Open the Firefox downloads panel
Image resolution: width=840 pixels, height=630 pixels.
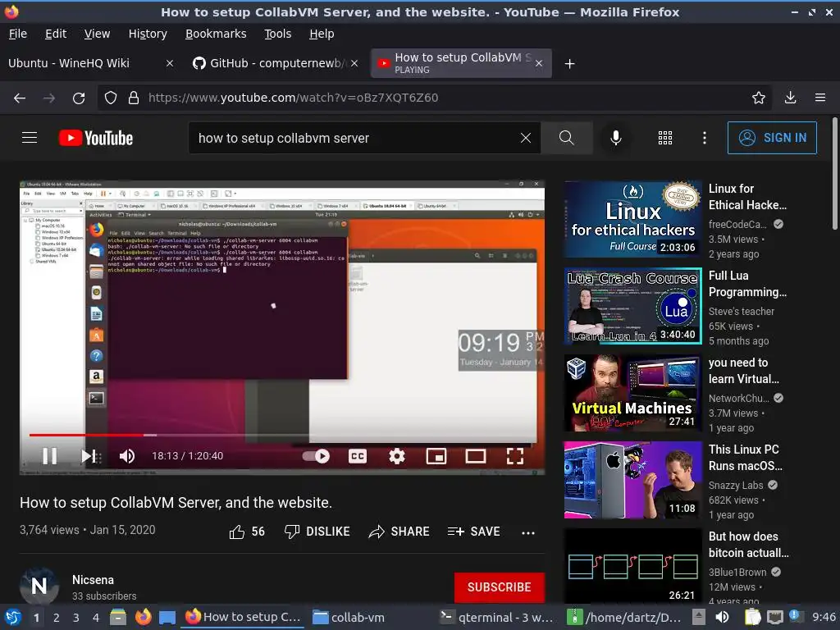point(790,98)
